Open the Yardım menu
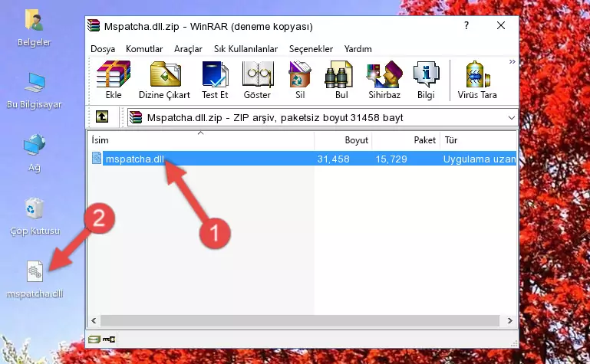This screenshot has height=364, width=590. point(358,49)
